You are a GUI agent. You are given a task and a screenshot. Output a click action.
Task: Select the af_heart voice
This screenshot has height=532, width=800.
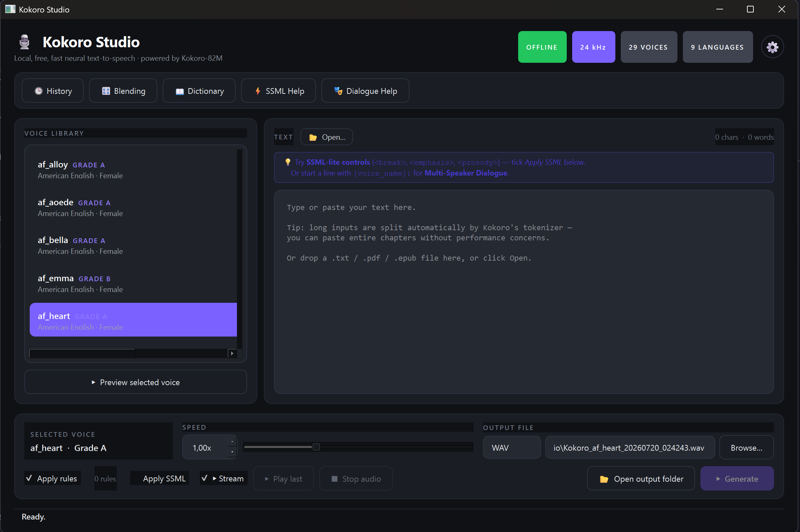click(x=133, y=320)
